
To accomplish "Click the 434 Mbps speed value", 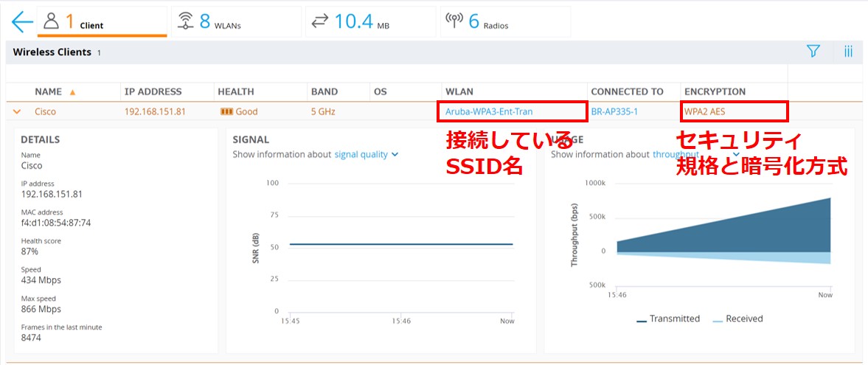I will pos(41,280).
